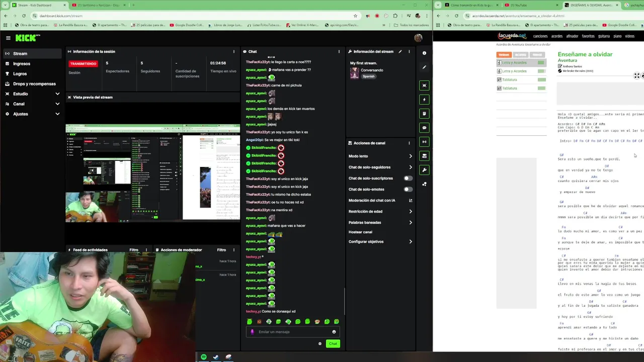Open the first Tablatura version link
Viewport: 644px width, 362px height.
tap(510, 79)
